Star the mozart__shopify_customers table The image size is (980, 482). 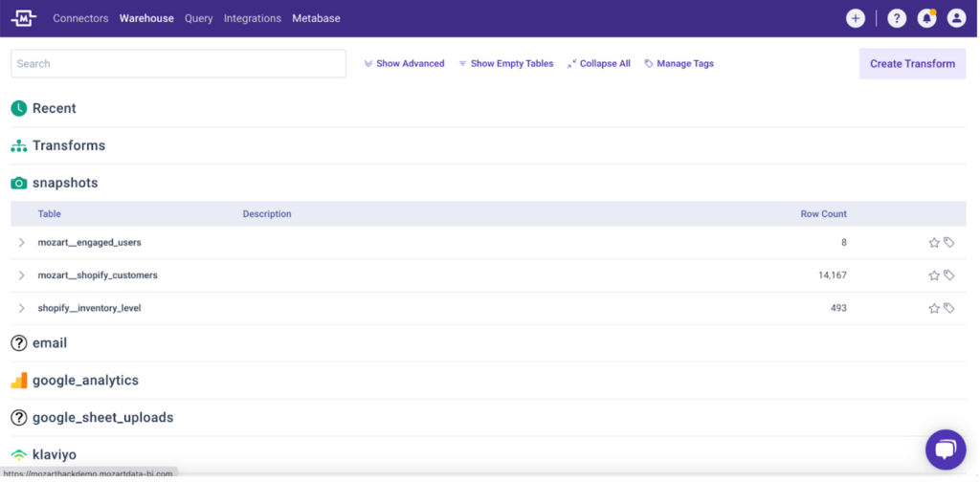934,275
